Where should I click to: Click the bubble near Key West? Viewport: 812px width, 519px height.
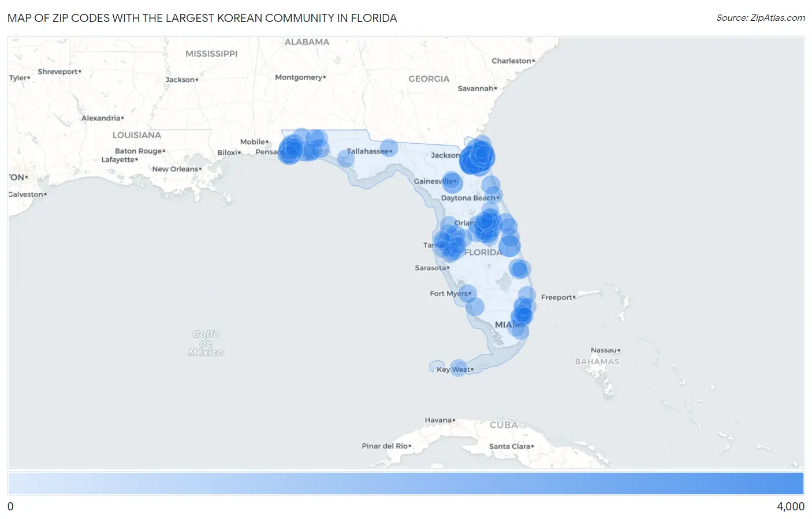(459, 368)
